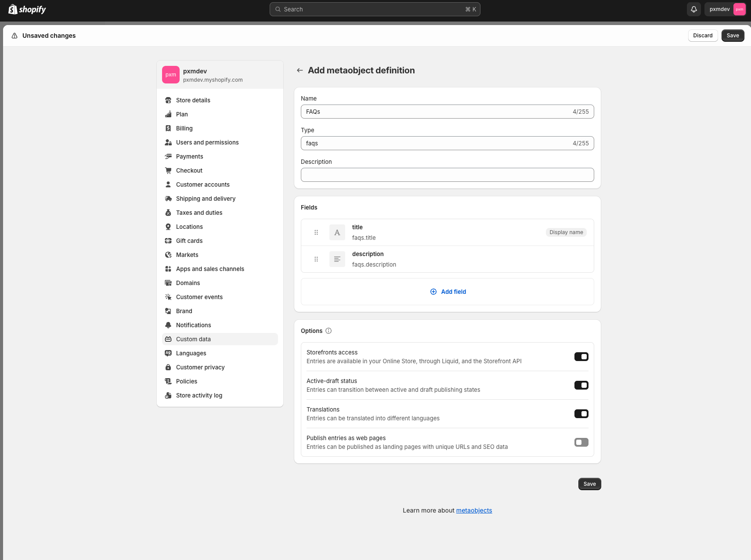Open the description field row
Screen dimensions: 751x560
coord(448,259)
